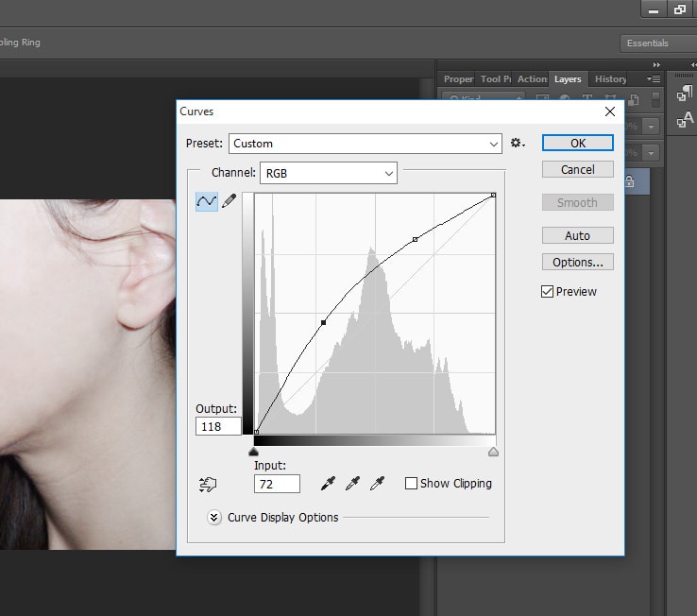Click the paragraph panel icon
Image resolution: width=697 pixels, height=616 pixels.
tap(685, 94)
